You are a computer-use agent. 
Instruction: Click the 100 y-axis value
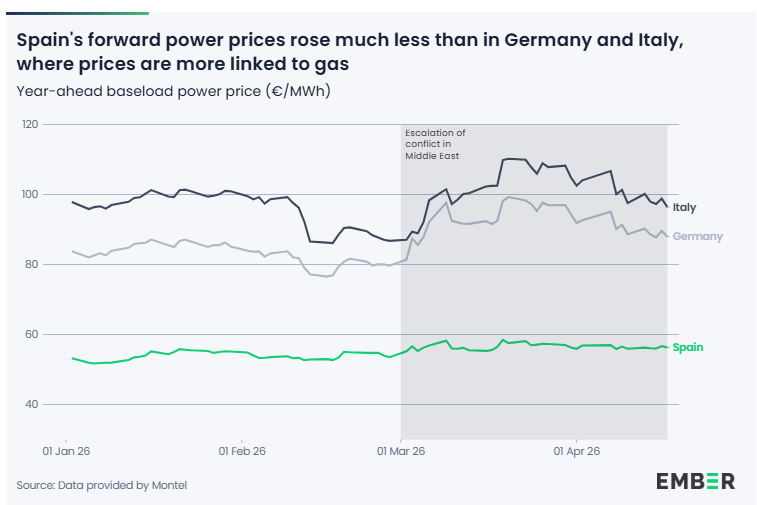coord(30,194)
